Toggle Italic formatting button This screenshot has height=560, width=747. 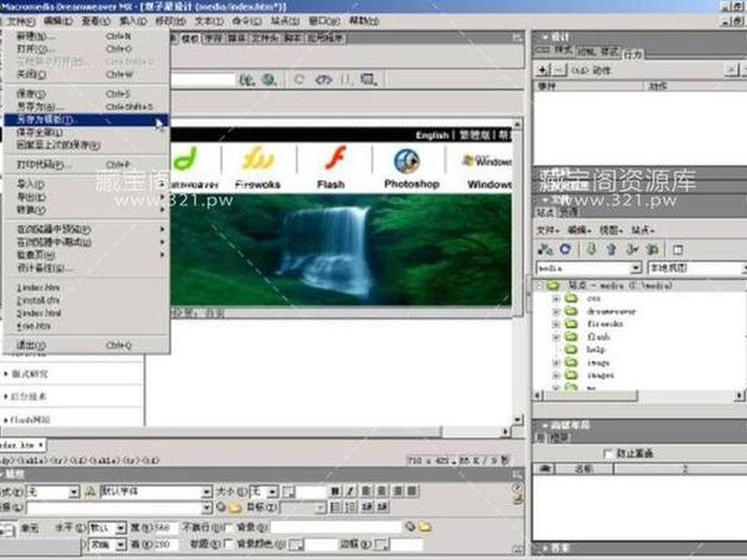pyautogui.click(x=351, y=491)
